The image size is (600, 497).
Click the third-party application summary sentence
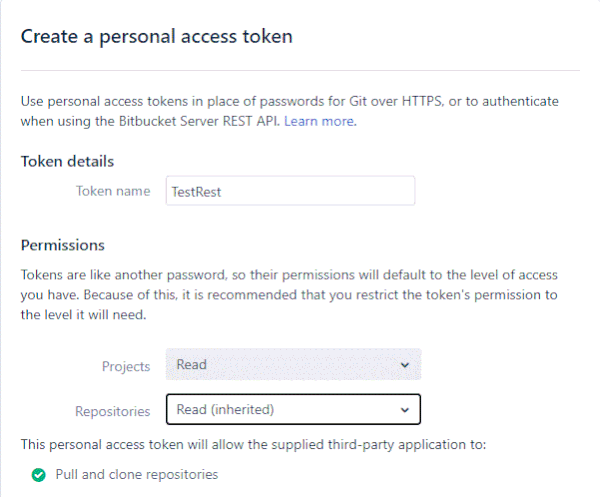click(x=253, y=445)
